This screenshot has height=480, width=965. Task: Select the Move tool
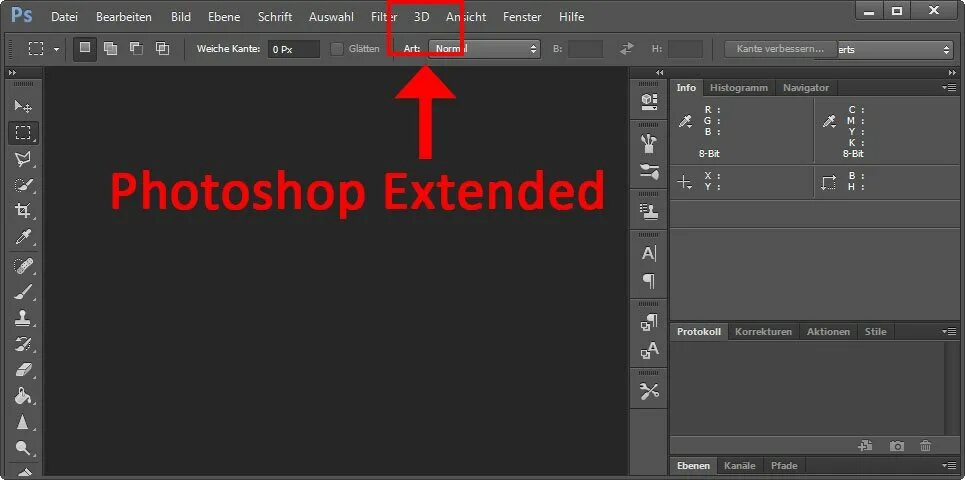[23, 106]
